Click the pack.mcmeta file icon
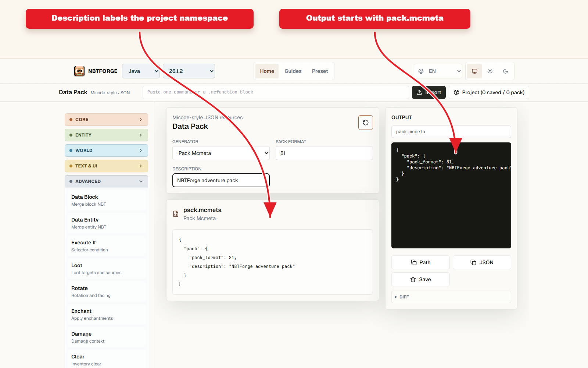This screenshot has height=368, width=588. [x=176, y=214]
